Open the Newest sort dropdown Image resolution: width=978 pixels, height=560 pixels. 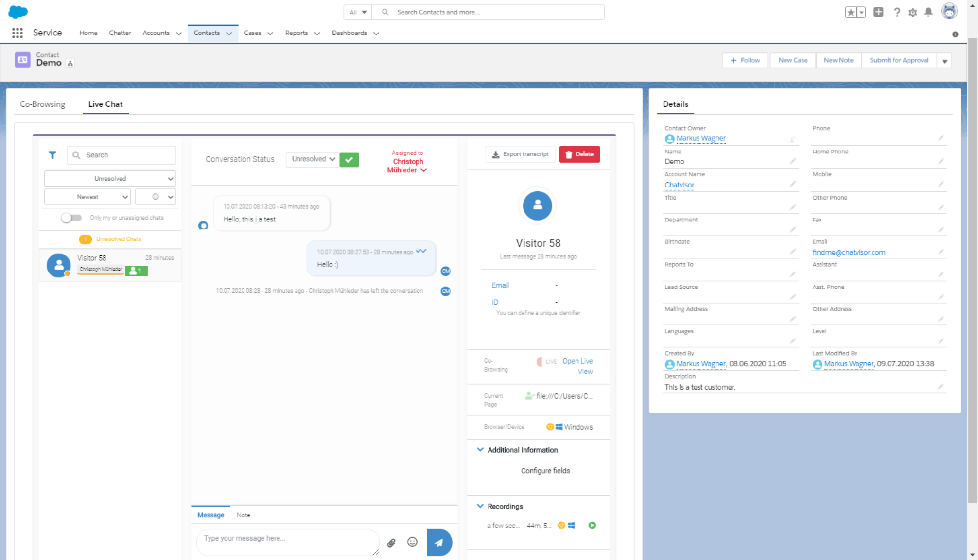point(87,197)
